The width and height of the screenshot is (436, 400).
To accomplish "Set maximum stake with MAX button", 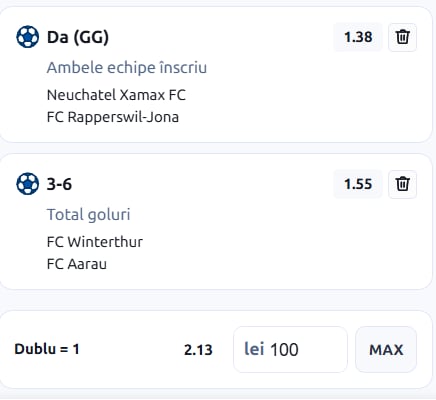I will pyautogui.click(x=386, y=349).
